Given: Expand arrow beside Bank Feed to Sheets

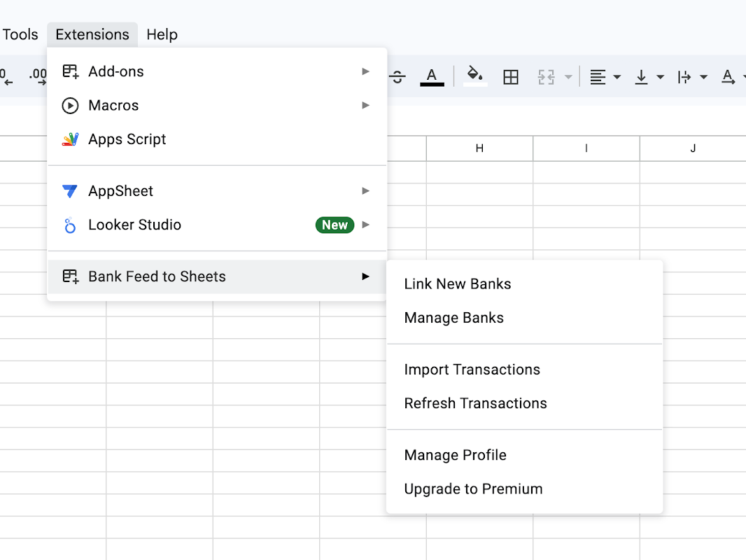Looking at the screenshot, I should (365, 276).
